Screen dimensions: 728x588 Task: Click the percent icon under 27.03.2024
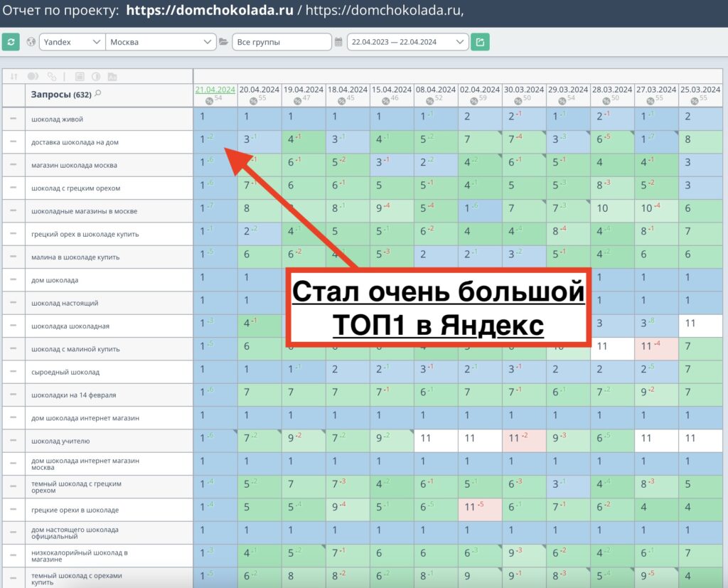pyautogui.click(x=651, y=101)
